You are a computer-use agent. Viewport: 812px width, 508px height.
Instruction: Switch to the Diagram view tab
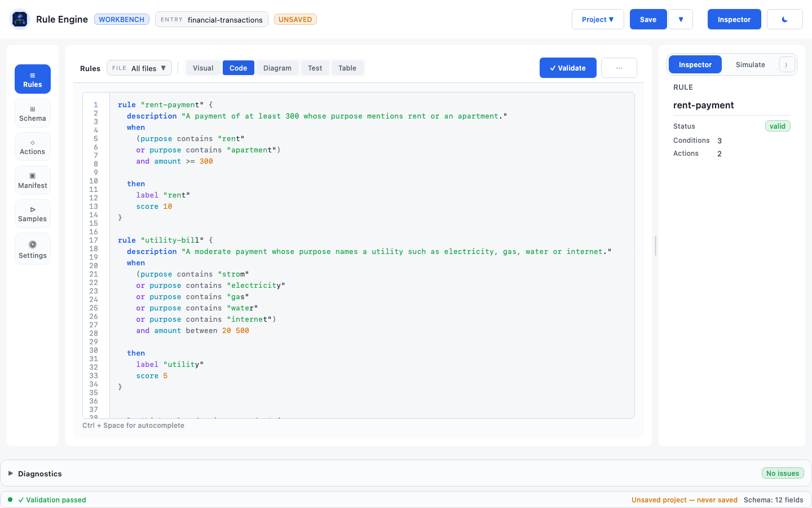tap(277, 68)
